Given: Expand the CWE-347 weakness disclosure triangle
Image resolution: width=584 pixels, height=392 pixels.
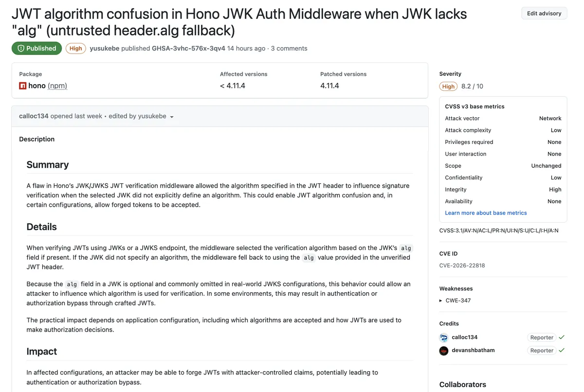Looking at the screenshot, I should point(441,301).
